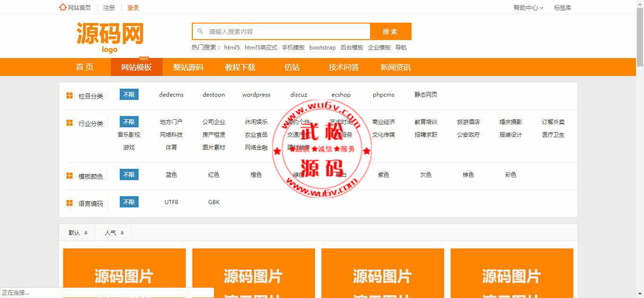Screen dimensions: 644x298
Task: Choose template color 彩色
Action: tap(511, 175)
